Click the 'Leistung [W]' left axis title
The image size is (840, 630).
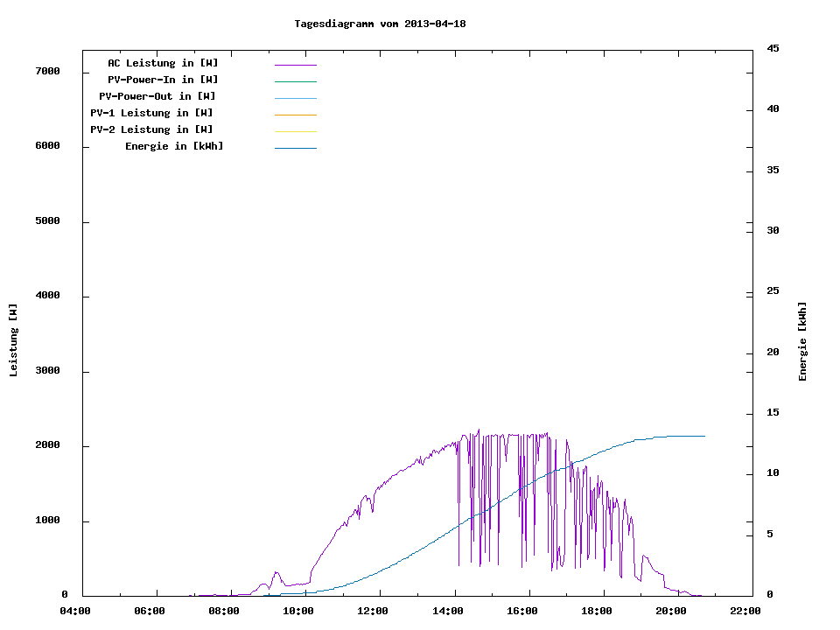pos(13,340)
